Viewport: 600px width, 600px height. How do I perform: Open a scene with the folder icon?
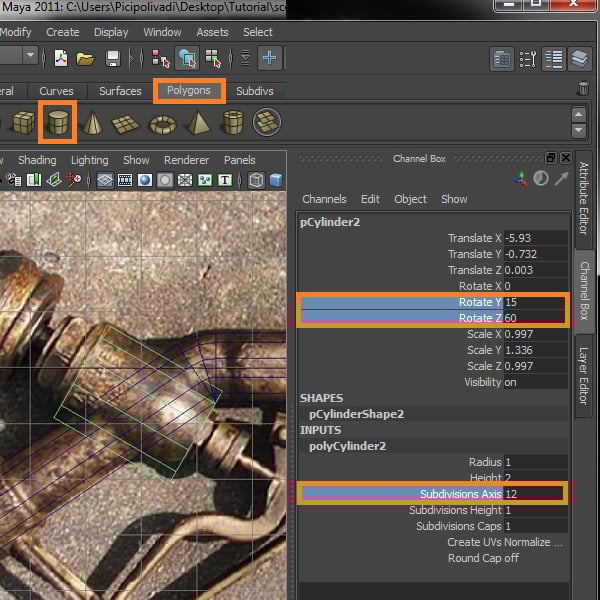[x=86, y=58]
